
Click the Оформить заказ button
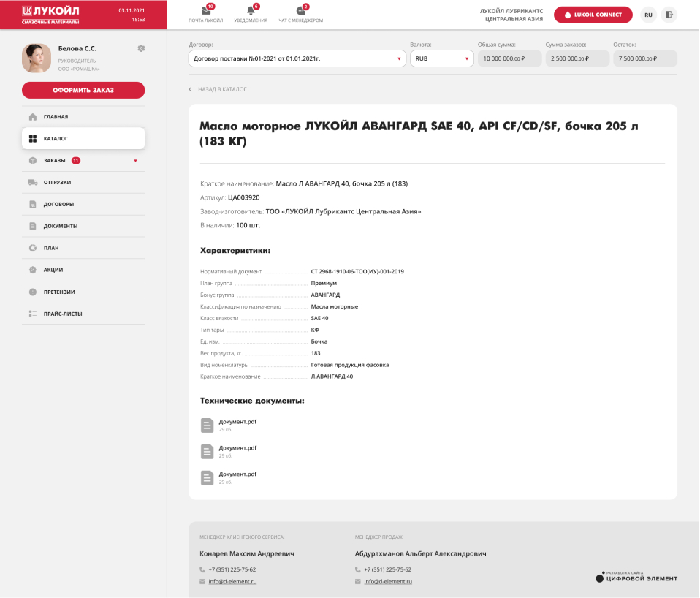(83, 91)
